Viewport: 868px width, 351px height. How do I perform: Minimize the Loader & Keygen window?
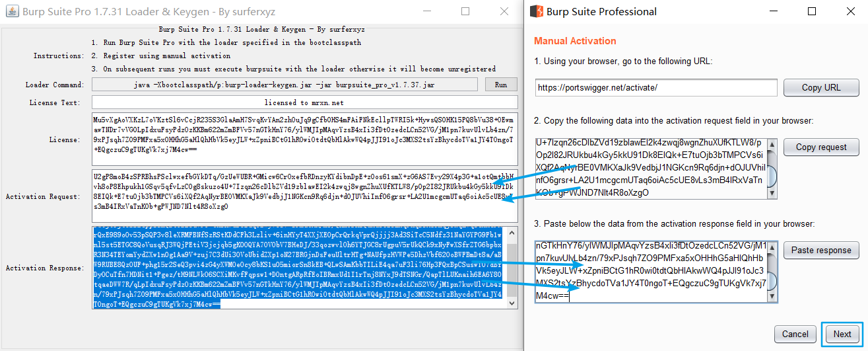(427, 11)
